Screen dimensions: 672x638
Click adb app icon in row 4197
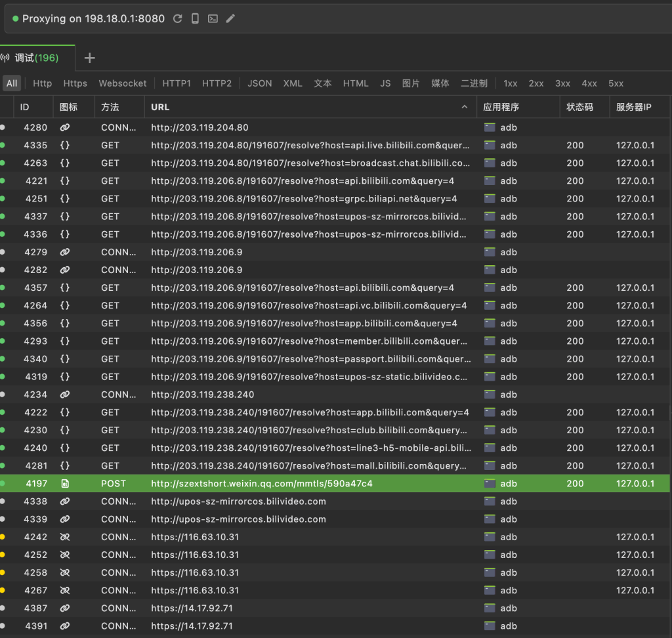click(x=490, y=484)
